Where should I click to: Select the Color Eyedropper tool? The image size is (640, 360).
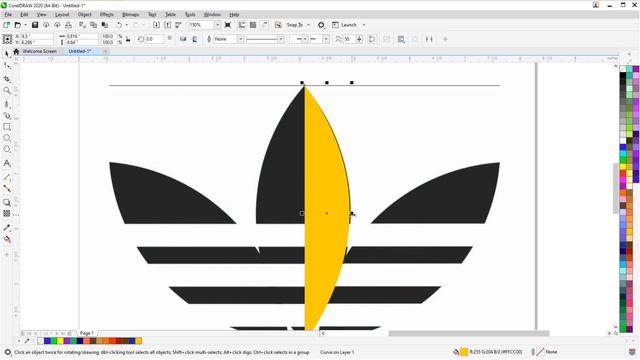click(7, 228)
